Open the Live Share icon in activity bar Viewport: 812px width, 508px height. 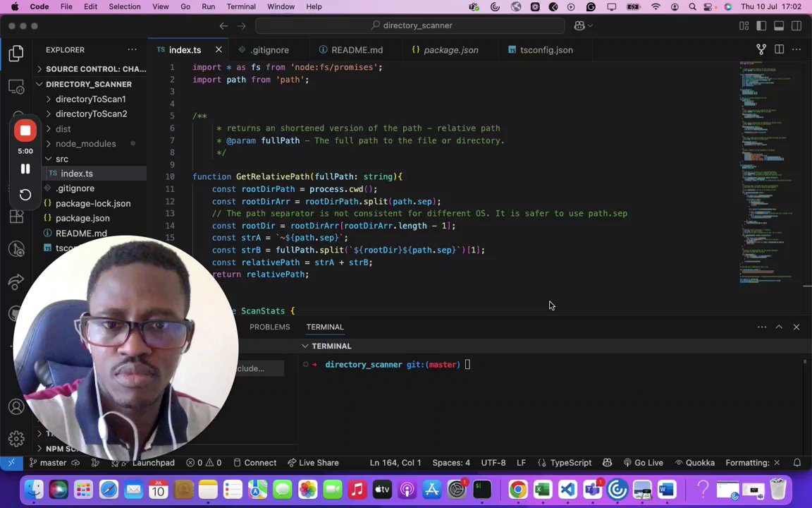(x=16, y=282)
